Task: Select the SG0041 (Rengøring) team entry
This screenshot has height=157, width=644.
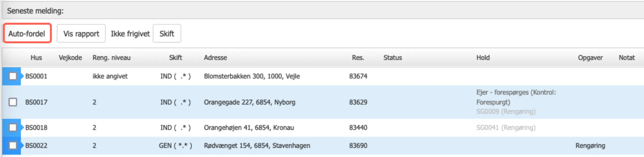Action: tap(506, 127)
